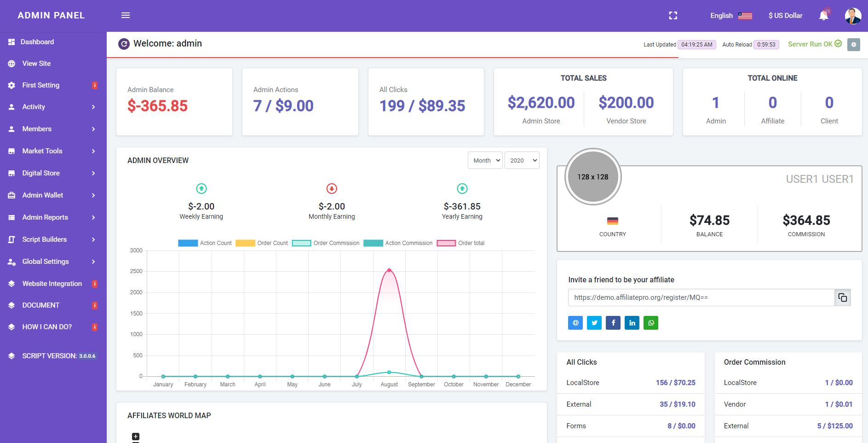Open the settings gear near Server Run
Screen dimensions: 868x443
[x=854, y=45]
